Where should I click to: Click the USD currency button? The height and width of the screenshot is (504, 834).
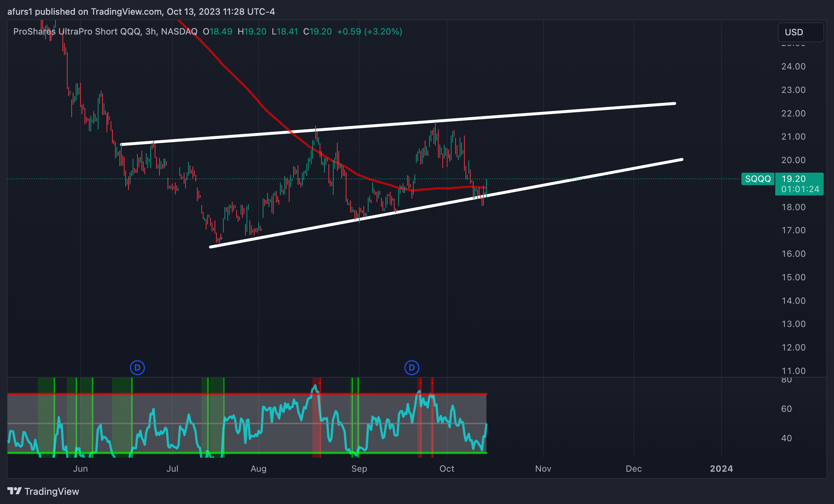(801, 32)
